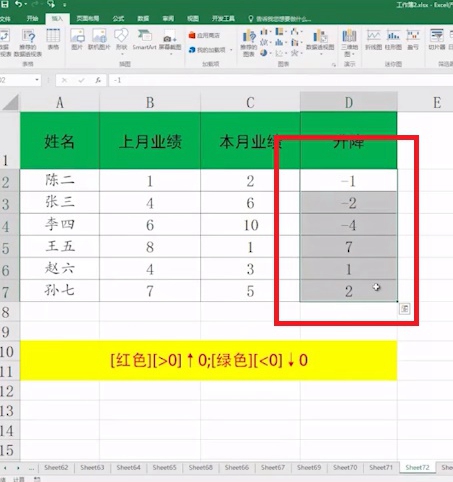
Task: Select column D header
Action: 349,102
